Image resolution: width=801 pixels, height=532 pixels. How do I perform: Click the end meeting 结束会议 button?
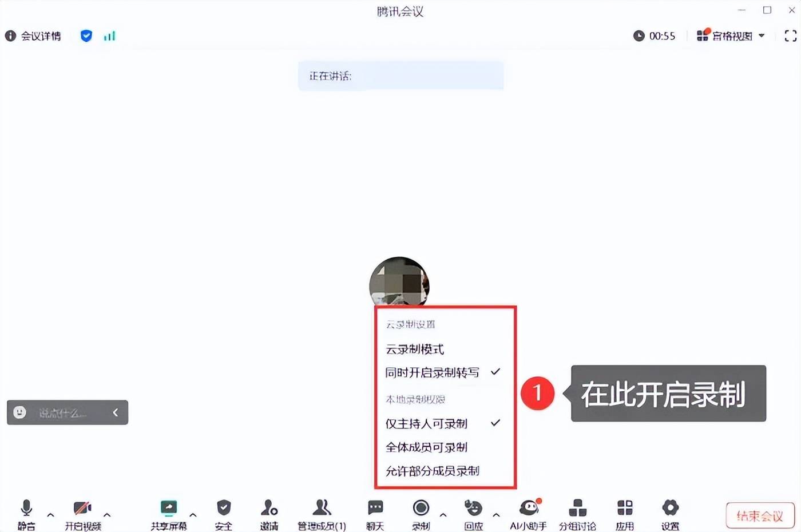tap(760, 516)
